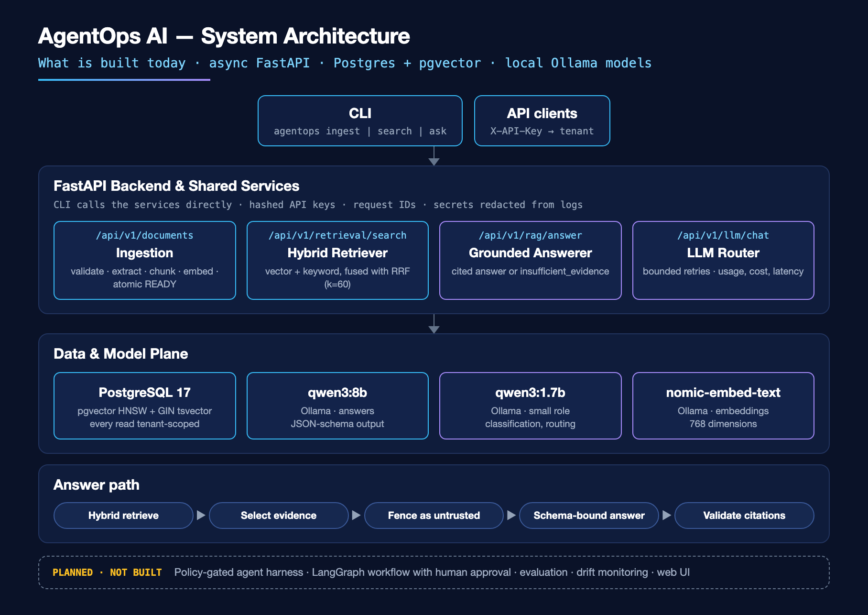Click 'pgvector HNSW + GIN tsvector' text
Image resolution: width=868 pixels, height=615 pixels.
[x=145, y=411]
